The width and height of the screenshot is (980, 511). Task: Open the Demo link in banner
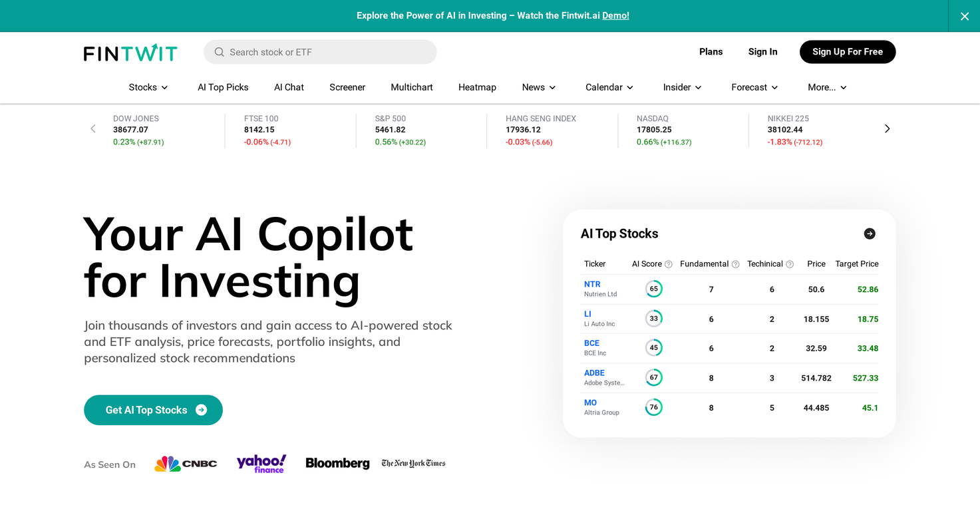click(615, 15)
